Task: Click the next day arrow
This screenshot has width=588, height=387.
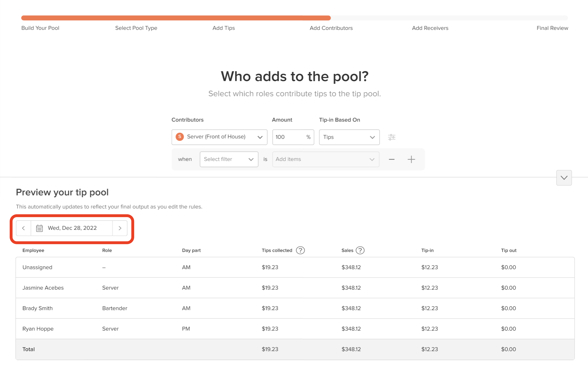Action: (x=120, y=228)
